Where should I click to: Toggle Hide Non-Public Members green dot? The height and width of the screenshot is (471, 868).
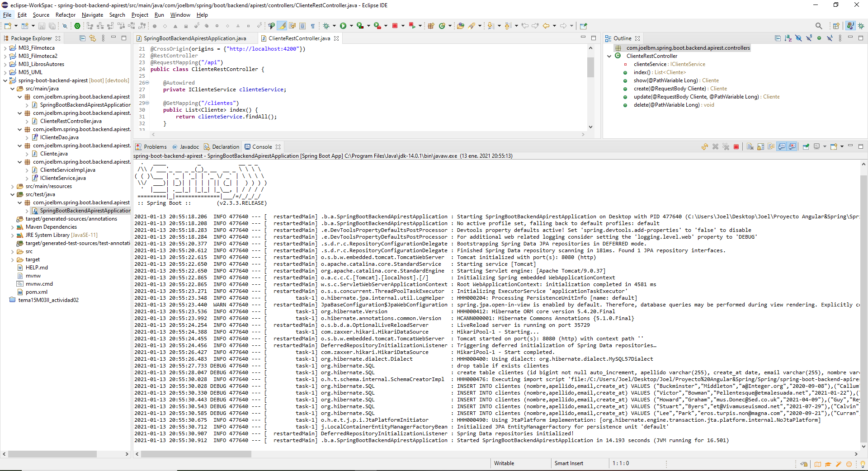(x=819, y=38)
